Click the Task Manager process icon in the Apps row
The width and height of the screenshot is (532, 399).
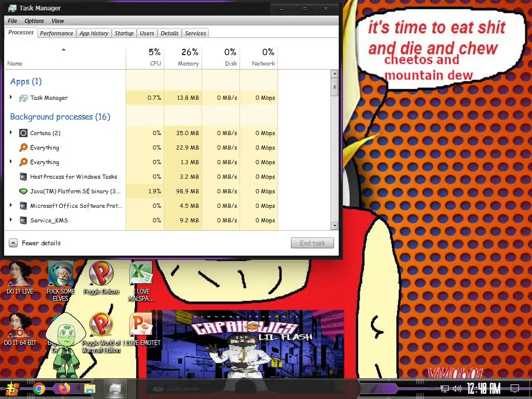tap(23, 98)
